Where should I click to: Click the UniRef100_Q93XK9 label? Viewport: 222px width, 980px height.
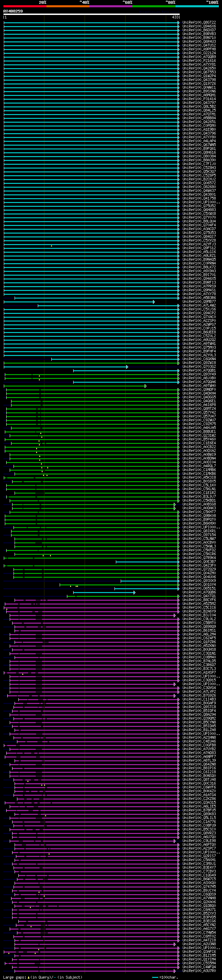pyautogui.click(x=199, y=581)
